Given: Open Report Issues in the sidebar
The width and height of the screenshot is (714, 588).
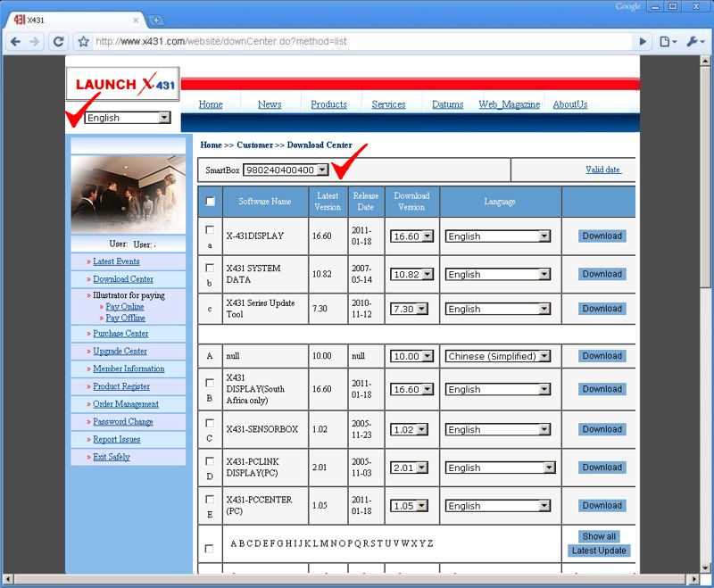Looking at the screenshot, I should (117, 440).
